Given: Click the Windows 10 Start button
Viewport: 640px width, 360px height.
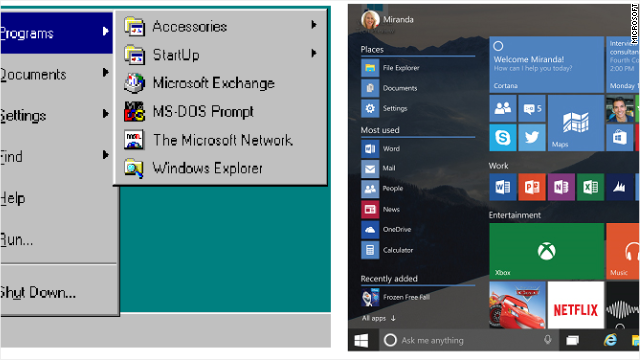Looking at the screenshot, I should coord(361,340).
